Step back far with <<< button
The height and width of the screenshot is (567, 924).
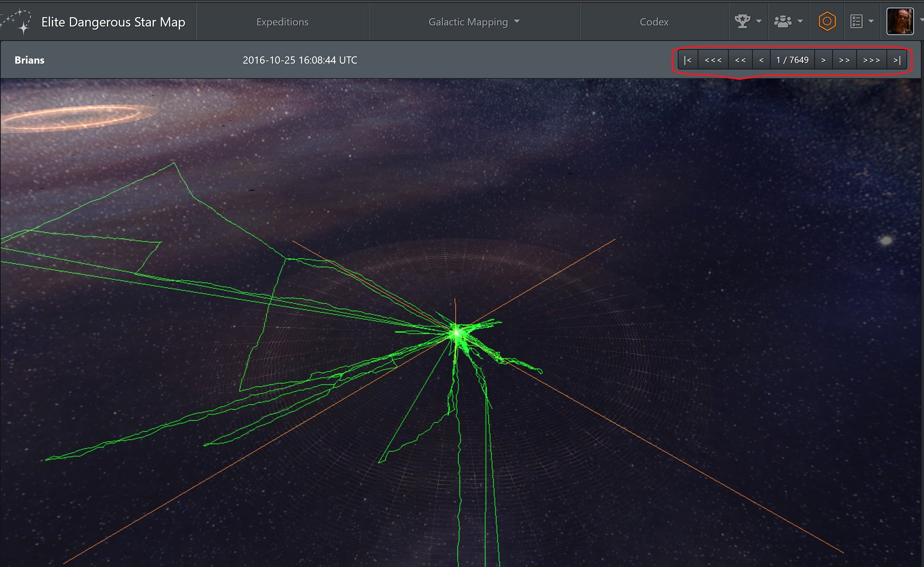(x=713, y=60)
